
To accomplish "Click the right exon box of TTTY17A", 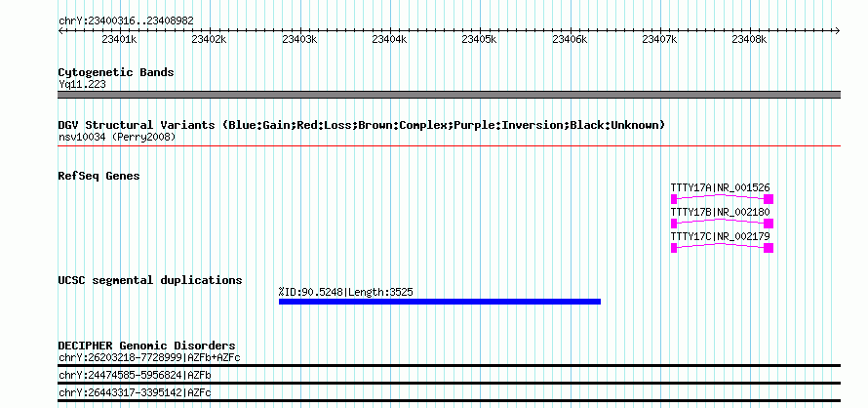I will point(769,199).
